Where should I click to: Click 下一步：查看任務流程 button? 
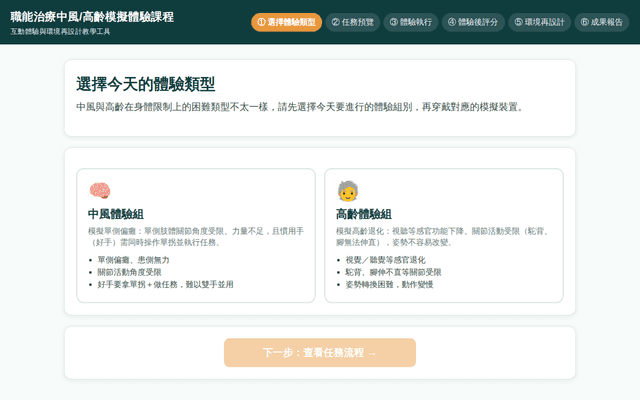320,353
